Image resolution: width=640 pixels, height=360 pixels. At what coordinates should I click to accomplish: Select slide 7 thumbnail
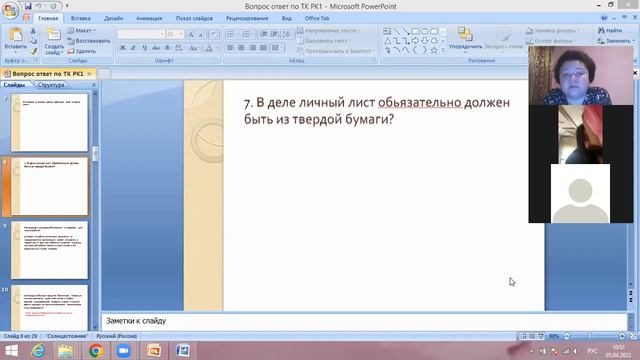[x=49, y=122]
